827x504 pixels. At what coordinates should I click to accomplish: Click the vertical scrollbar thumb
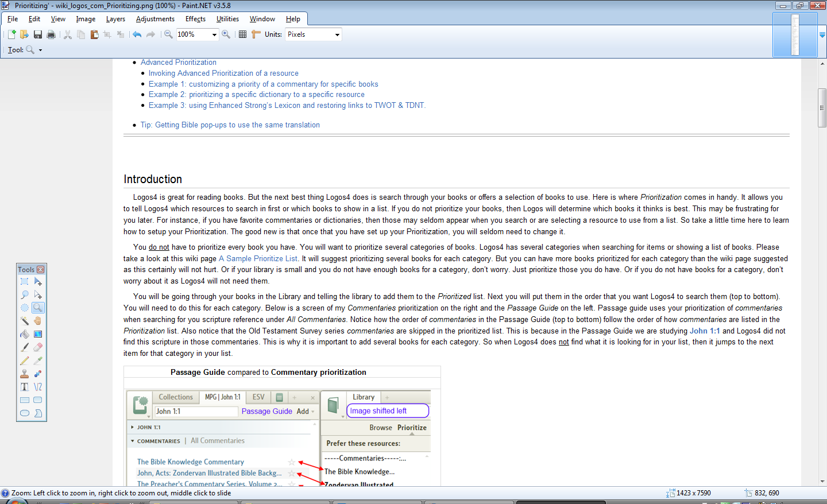(822, 108)
